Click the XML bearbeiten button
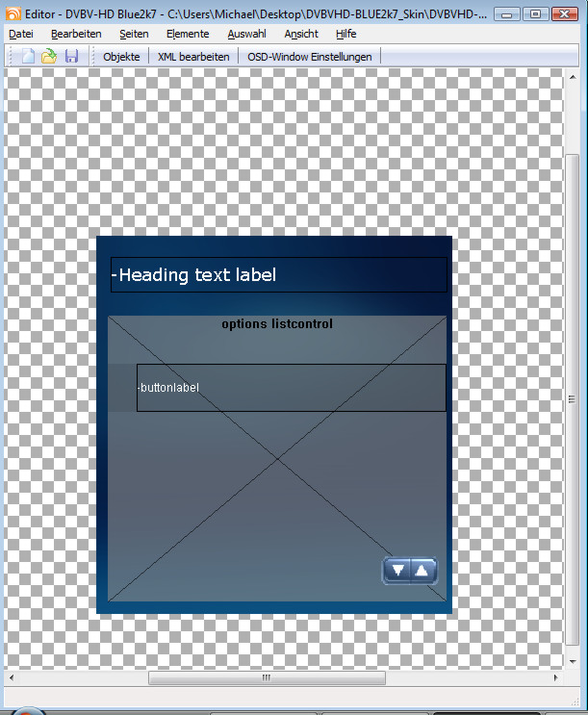 click(x=193, y=57)
